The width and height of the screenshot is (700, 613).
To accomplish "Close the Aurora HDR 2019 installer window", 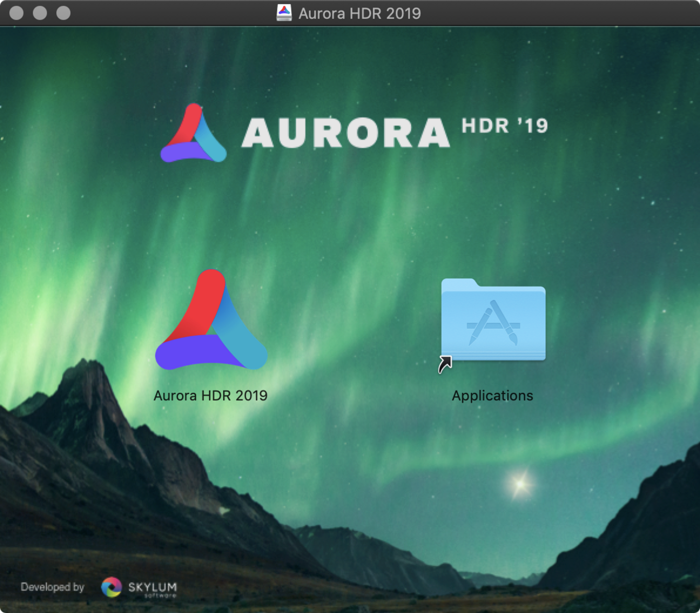I will [17, 13].
